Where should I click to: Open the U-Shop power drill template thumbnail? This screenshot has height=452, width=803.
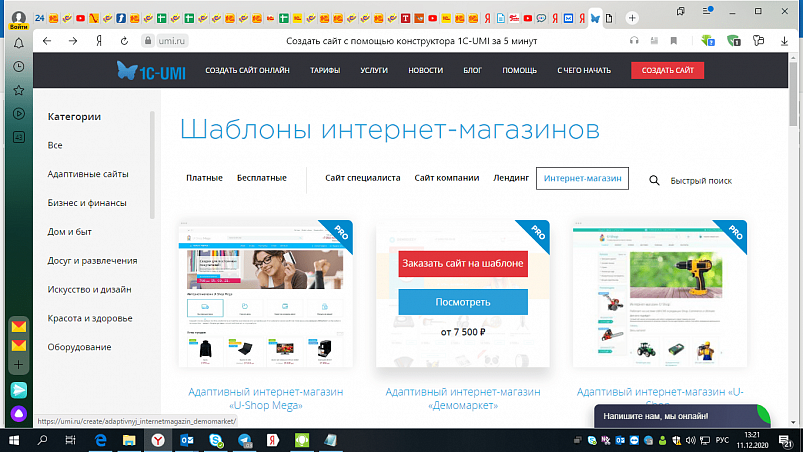point(660,294)
